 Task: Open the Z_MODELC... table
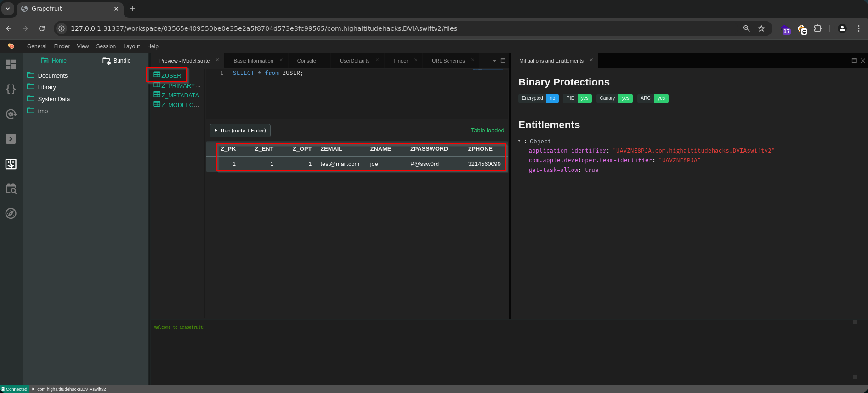point(177,105)
